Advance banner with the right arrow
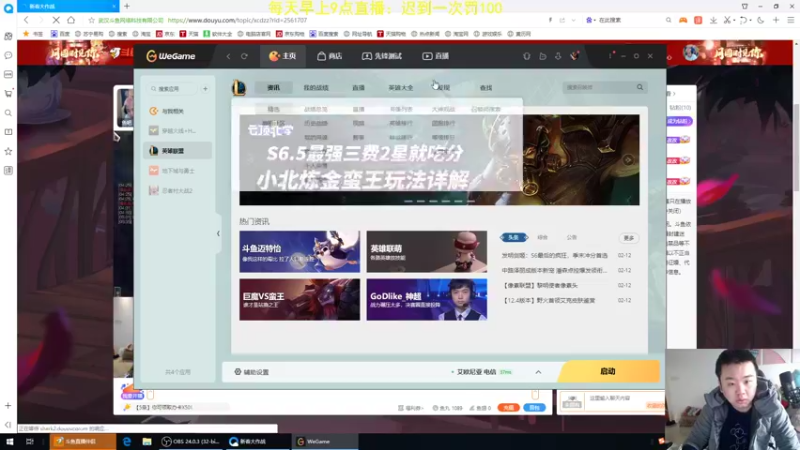800x450 pixels. 628,160
